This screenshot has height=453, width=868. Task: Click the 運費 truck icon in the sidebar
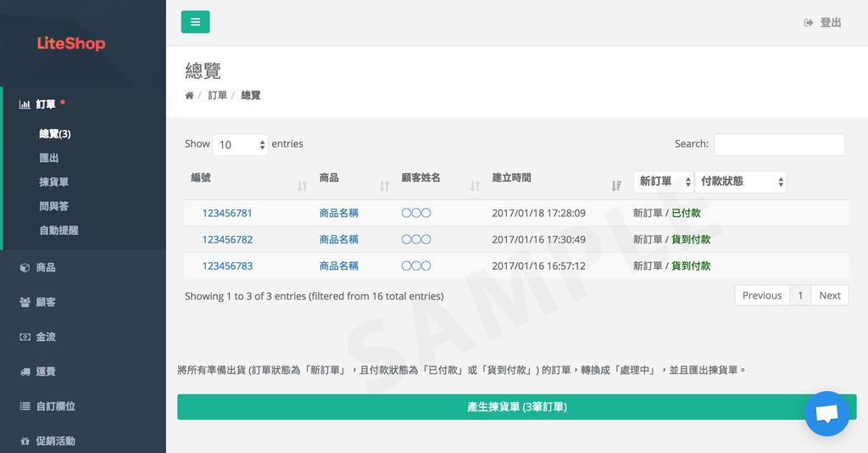pos(25,372)
